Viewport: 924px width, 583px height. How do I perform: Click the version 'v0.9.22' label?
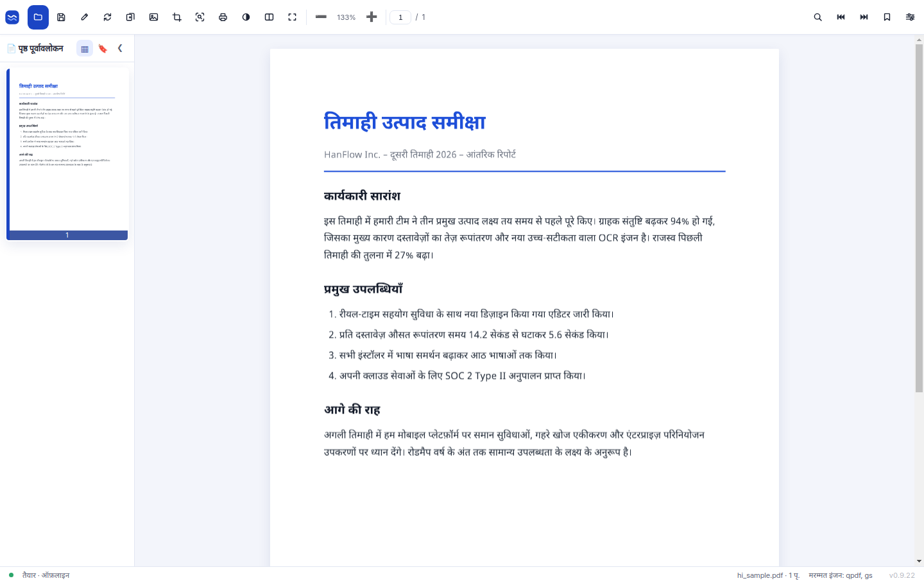click(902, 575)
